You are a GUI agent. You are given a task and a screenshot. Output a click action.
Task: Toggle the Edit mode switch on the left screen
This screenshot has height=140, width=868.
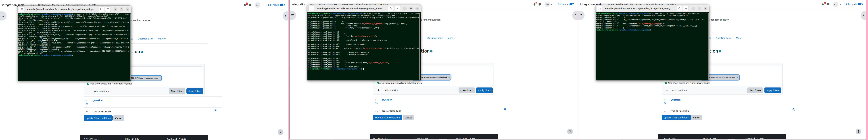click(282, 5)
